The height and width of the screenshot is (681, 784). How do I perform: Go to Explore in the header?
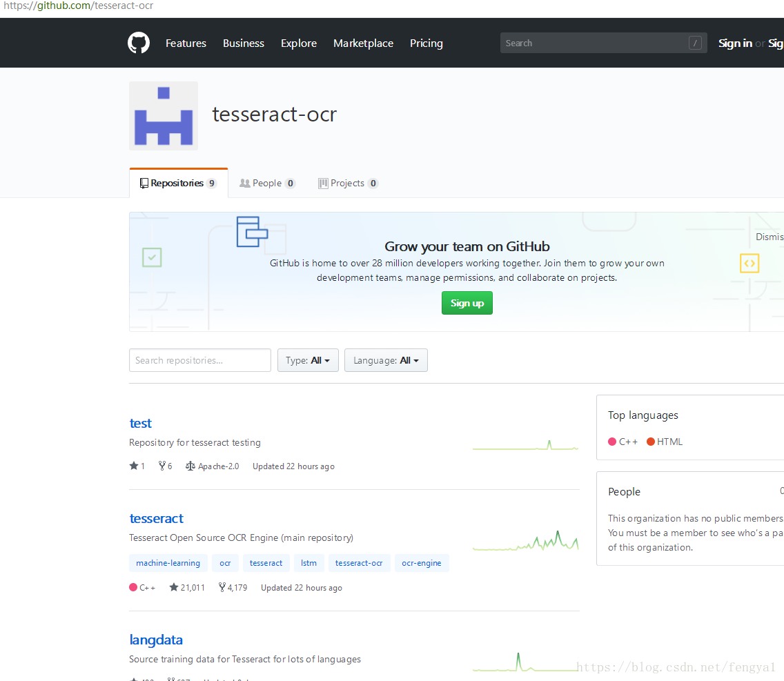(299, 43)
